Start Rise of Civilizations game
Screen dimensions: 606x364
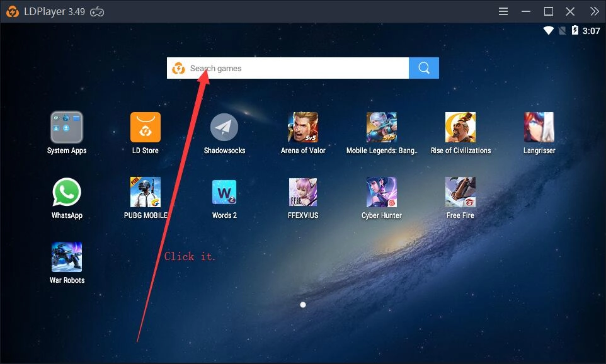point(460,128)
